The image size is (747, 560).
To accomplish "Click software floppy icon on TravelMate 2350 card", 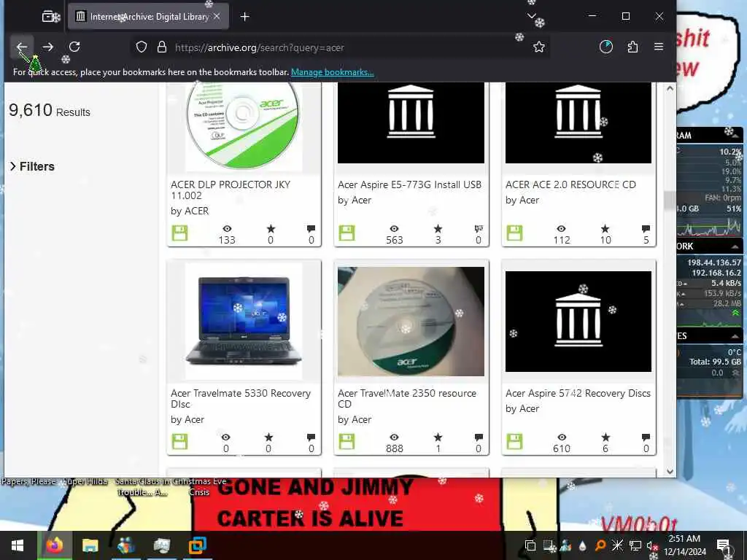I will coord(347,441).
